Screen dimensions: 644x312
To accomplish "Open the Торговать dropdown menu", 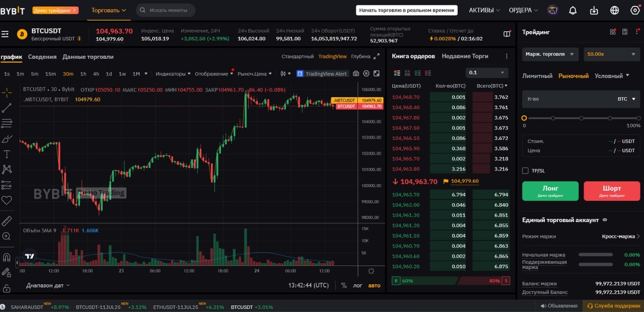I will [108, 10].
